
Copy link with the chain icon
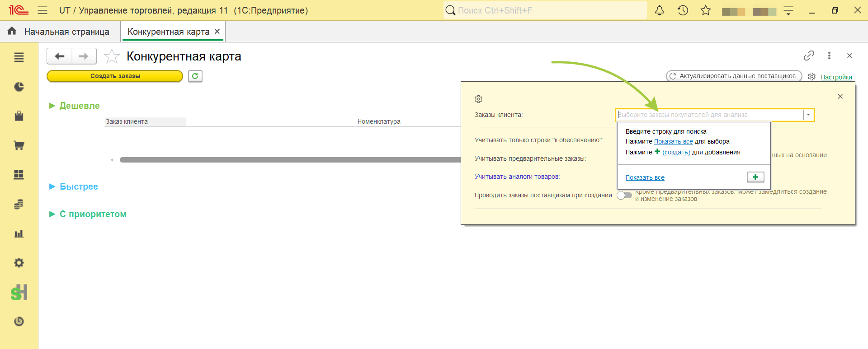pos(809,56)
